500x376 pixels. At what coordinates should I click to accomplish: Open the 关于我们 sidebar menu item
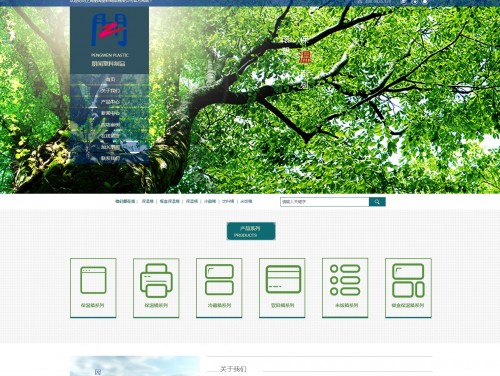(110, 91)
